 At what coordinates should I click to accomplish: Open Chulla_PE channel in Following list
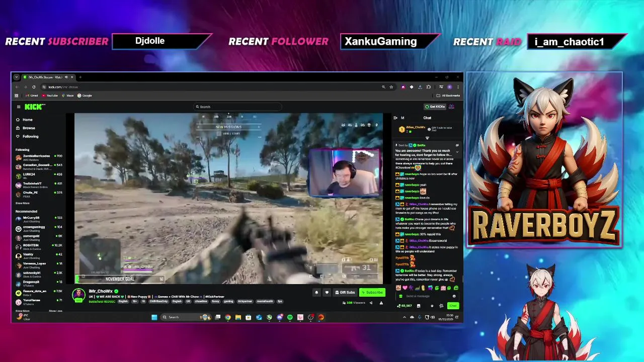point(39,194)
